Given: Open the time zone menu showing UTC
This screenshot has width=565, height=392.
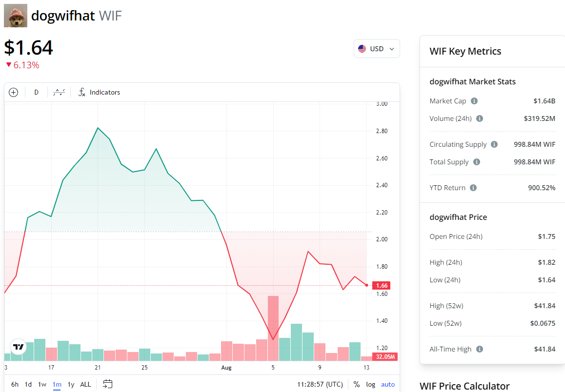Looking at the screenshot, I should click(x=320, y=384).
